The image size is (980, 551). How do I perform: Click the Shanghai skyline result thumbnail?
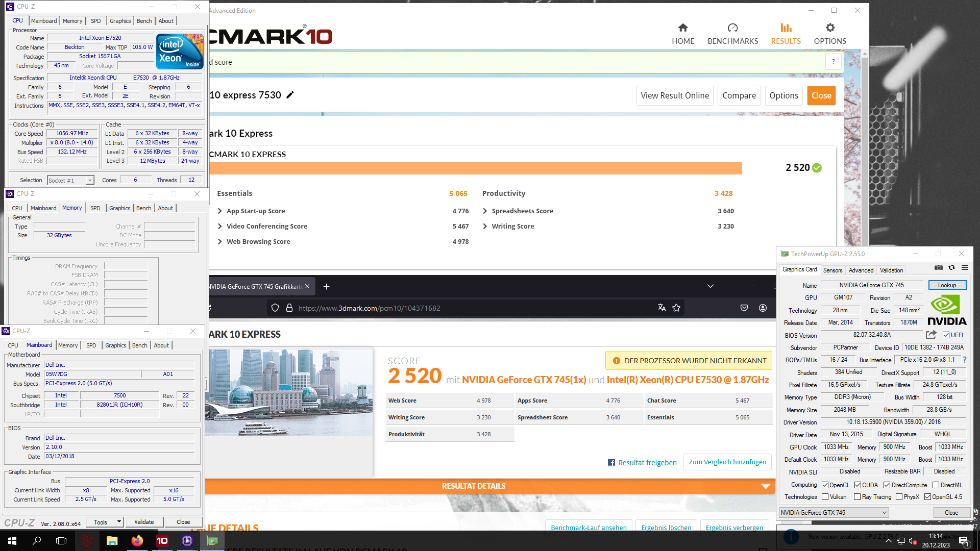tap(289, 392)
